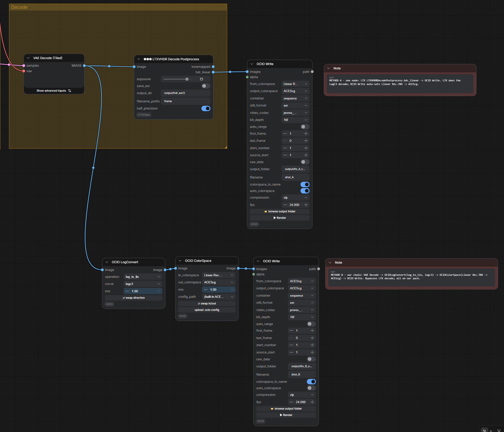504x432 pixels.
Task: Open the operation dropdown set to log_to_lin
Action: click(143, 277)
